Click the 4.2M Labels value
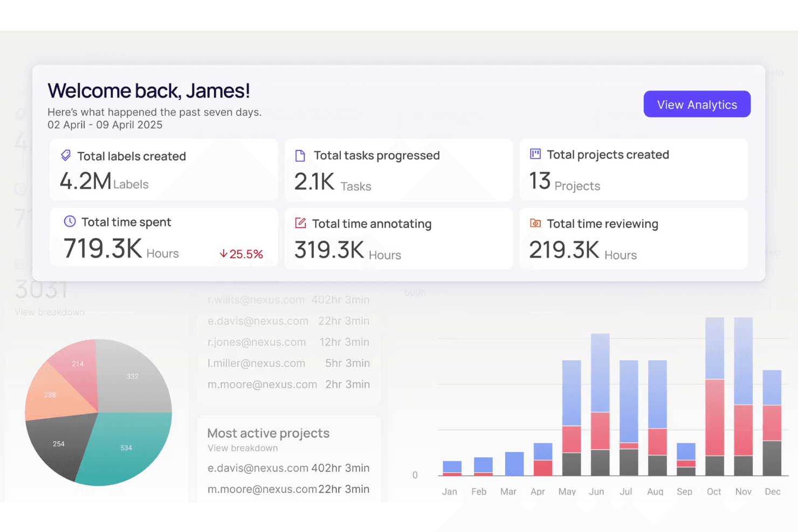This screenshot has height=532, width=798. point(104,181)
